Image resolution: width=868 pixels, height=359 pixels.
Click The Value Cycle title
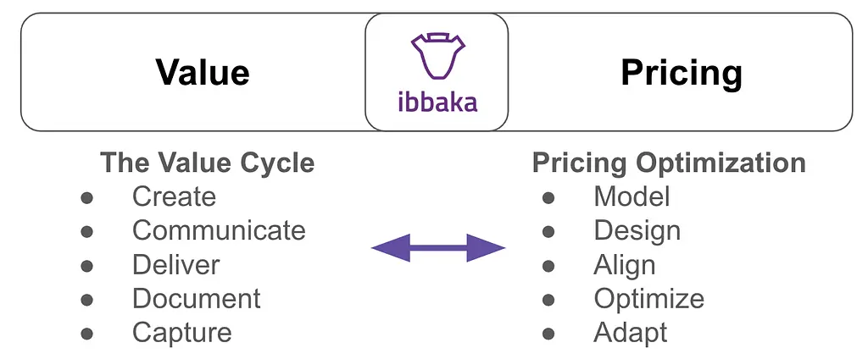pyautogui.click(x=208, y=163)
